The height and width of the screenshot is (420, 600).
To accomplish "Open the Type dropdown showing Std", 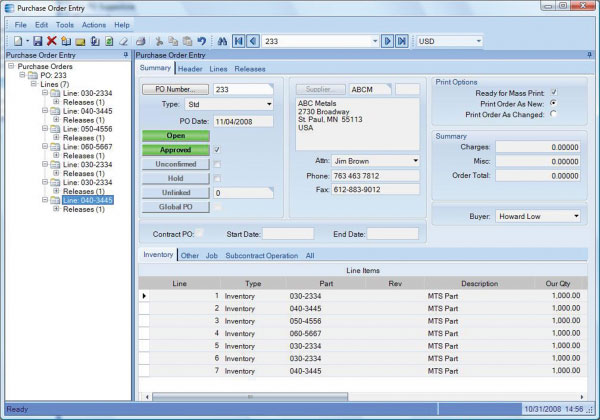I will pos(243,104).
